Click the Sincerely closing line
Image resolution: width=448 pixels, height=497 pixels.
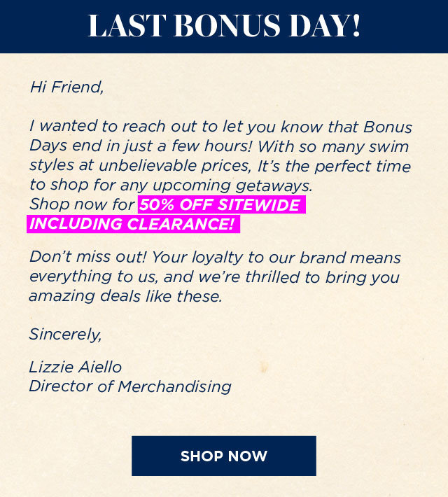click(x=65, y=335)
